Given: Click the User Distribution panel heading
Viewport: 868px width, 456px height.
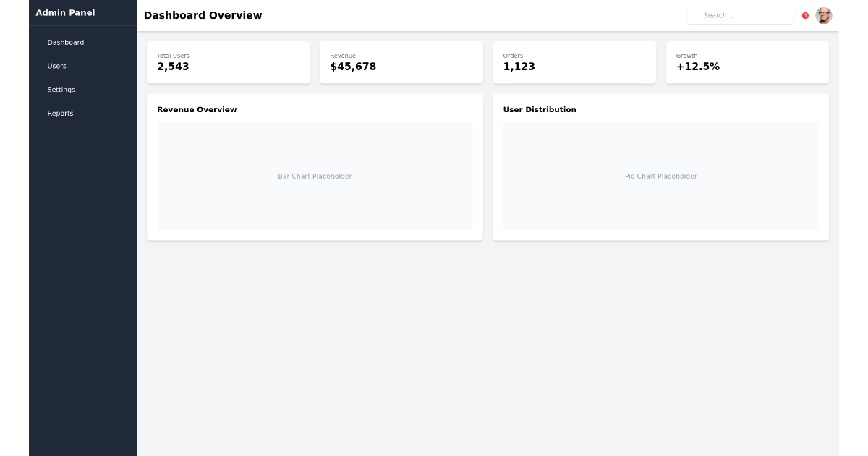Looking at the screenshot, I should pos(540,109).
